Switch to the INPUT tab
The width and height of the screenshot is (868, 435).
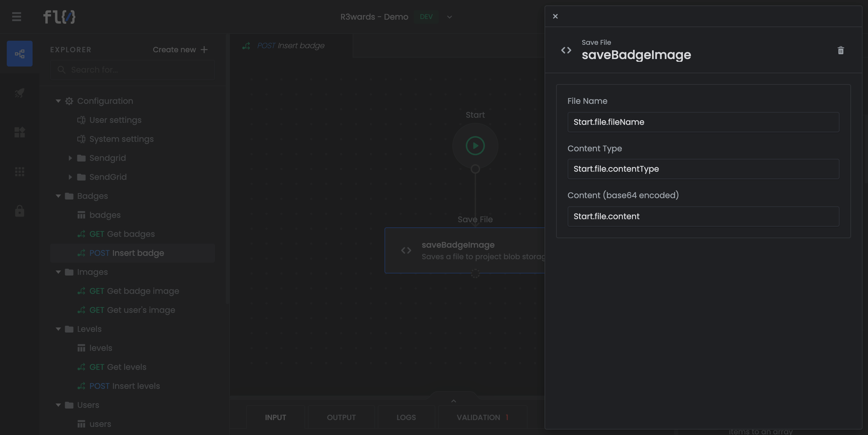pyautogui.click(x=275, y=417)
